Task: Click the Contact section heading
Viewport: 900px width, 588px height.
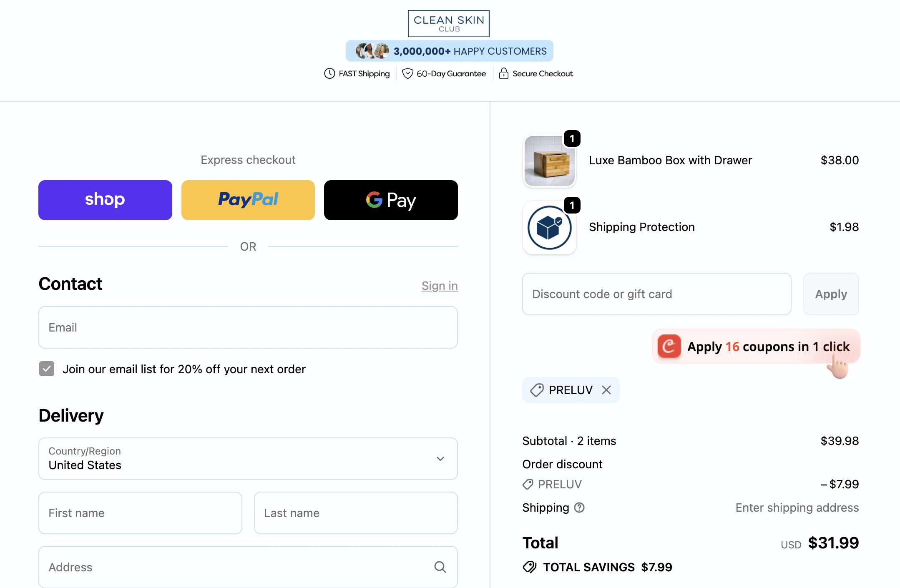Action: 70,284
